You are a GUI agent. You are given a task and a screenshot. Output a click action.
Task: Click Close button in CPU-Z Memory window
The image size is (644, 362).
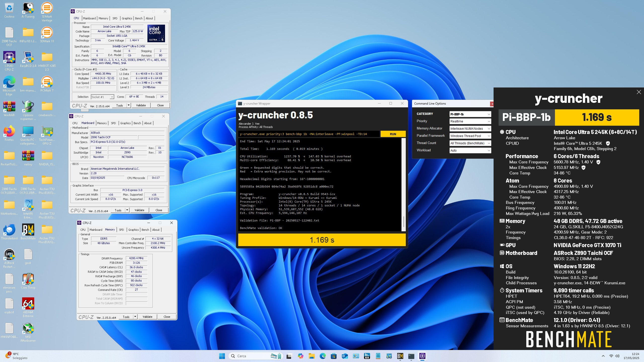point(167,317)
